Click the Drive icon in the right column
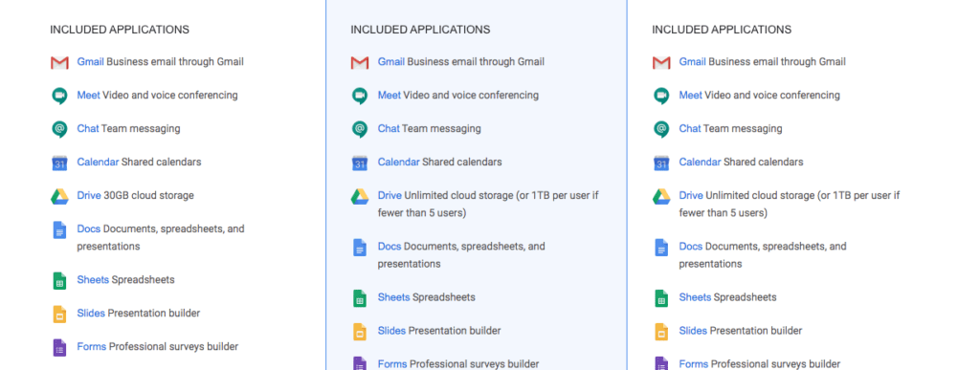This screenshot has width=980, height=370. point(661,196)
